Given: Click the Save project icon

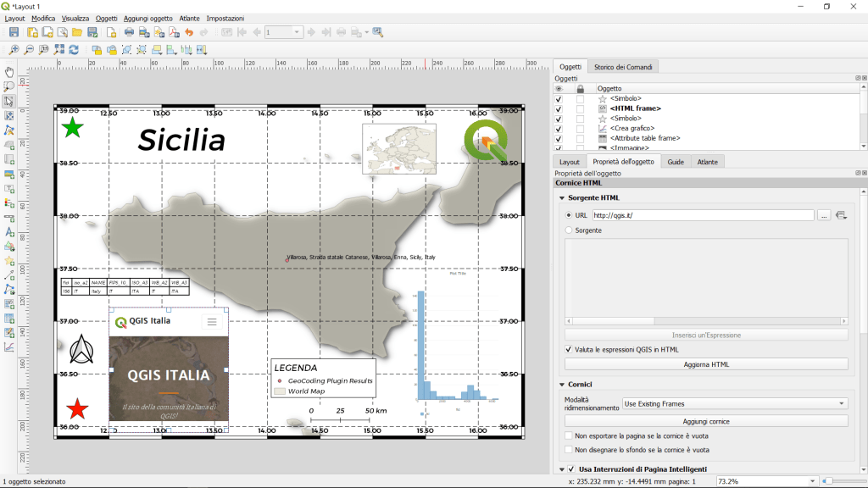Looking at the screenshot, I should click(15, 32).
